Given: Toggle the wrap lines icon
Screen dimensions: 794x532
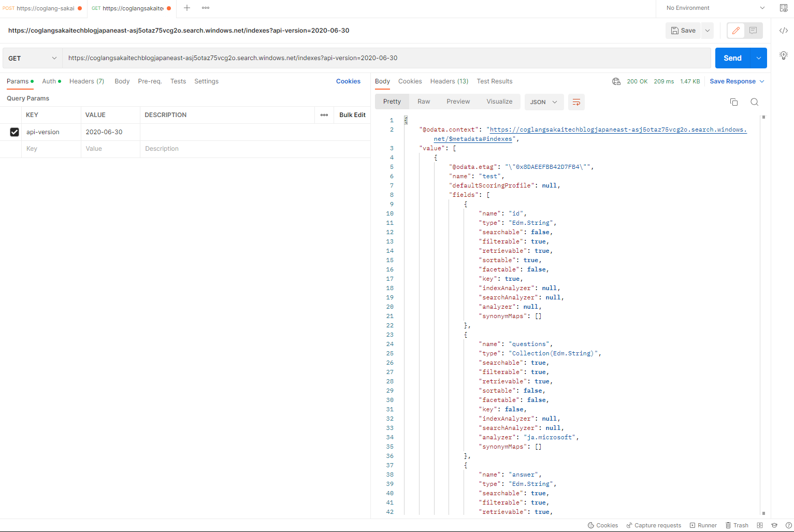Looking at the screenshot, I should click(576, 102).
